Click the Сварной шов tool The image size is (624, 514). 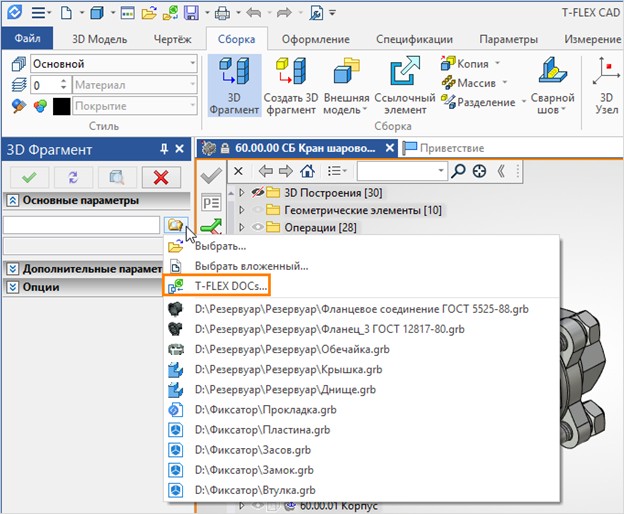552,86
